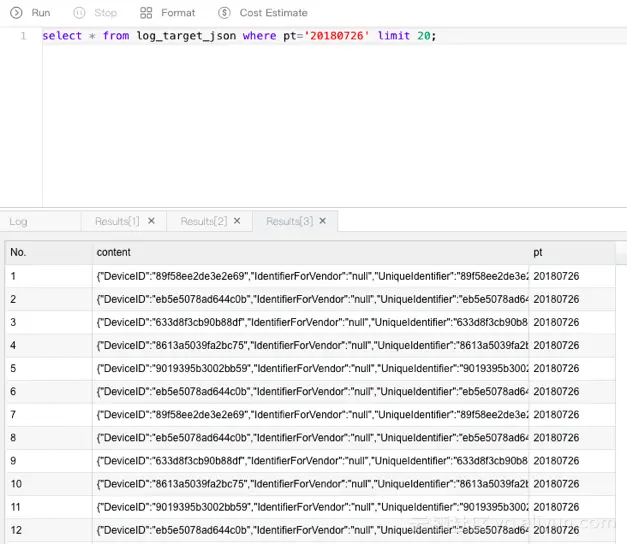The height and width of the screenshot is (544, 627).
Task: Stop the running query
Action: 95,13
